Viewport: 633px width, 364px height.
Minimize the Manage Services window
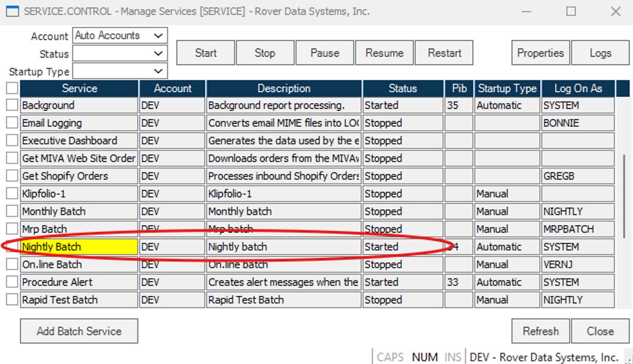(526, 11)
